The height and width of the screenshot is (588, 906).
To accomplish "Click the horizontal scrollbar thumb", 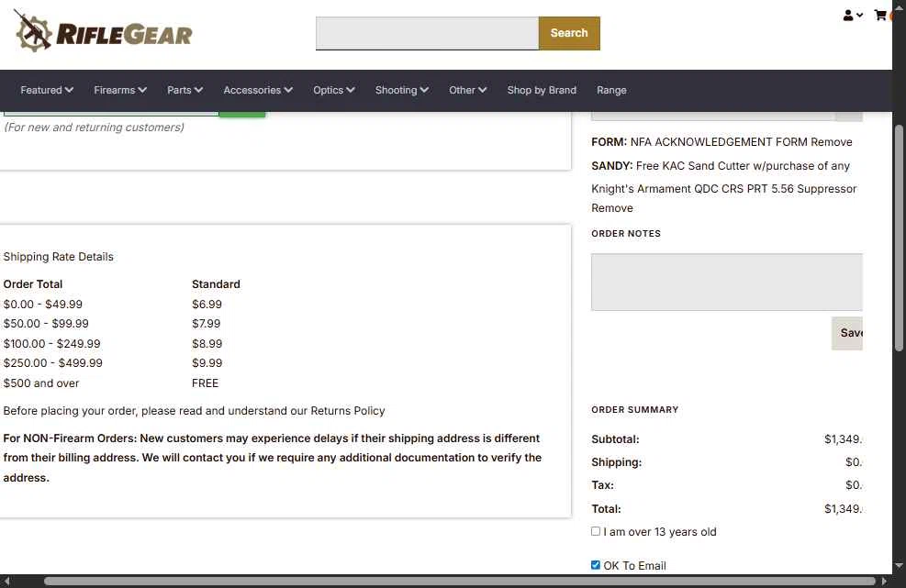I will (x=459, y=581).
